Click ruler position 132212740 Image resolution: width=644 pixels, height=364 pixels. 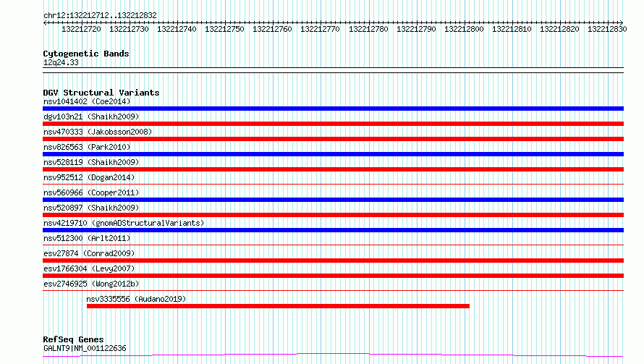(x=177, y=29)
